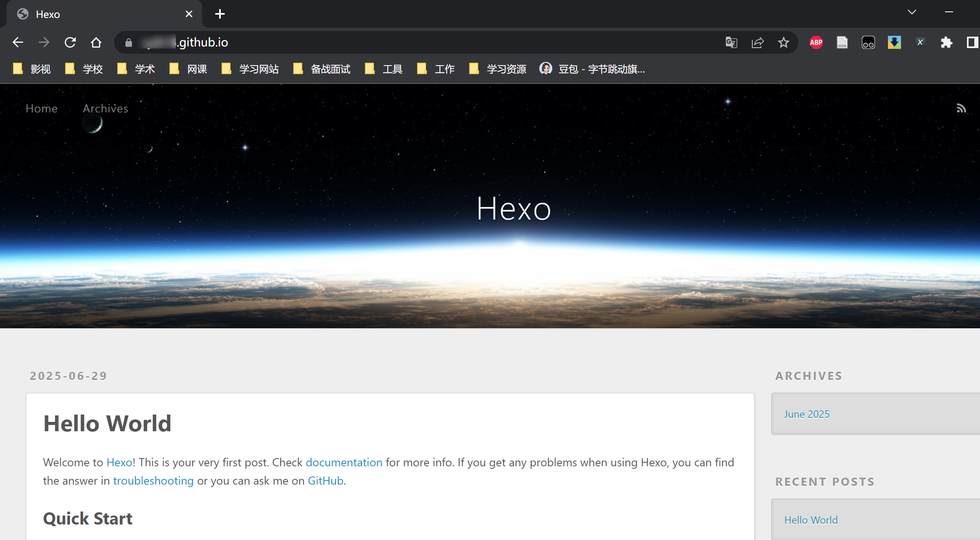Open the 学习网站 bookmark folder
Viewport: 980px width, 540px height.
[x=250, y=69]
